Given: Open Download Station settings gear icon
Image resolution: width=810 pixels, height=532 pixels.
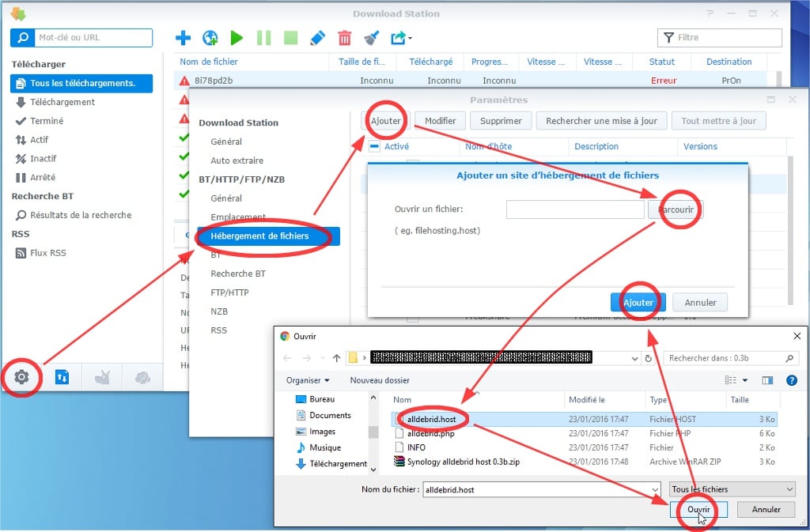Looking at the screenshot, I should click(21, 377).
